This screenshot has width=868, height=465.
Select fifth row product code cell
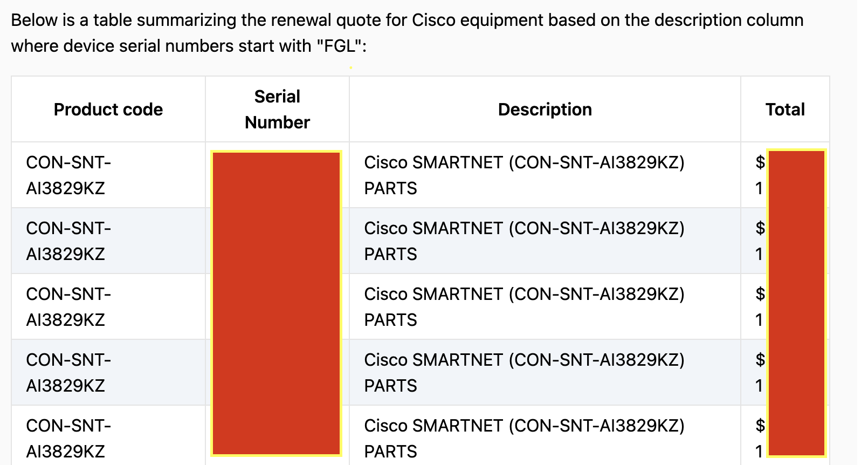[68, 439]
